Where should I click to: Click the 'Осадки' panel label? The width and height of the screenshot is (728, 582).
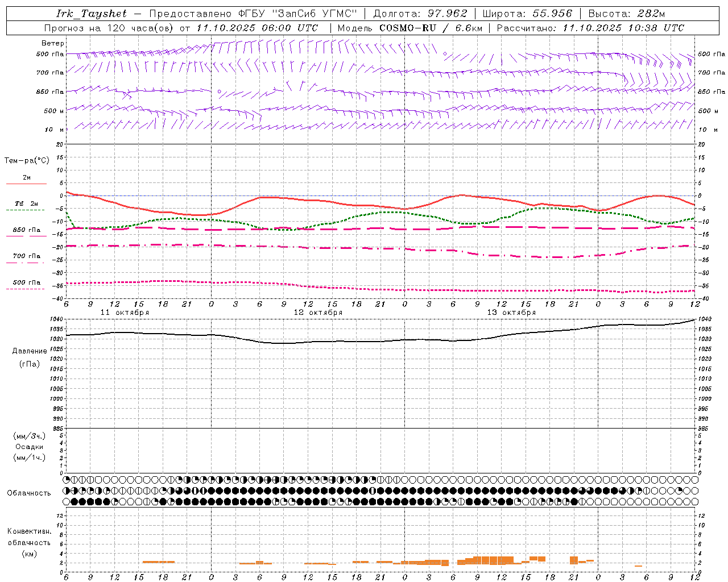30,447
